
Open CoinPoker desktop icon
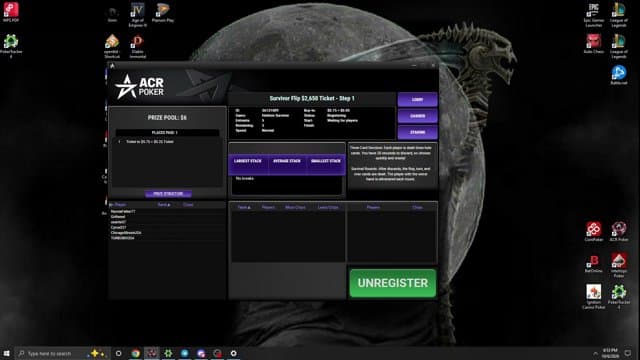point(594,231)
